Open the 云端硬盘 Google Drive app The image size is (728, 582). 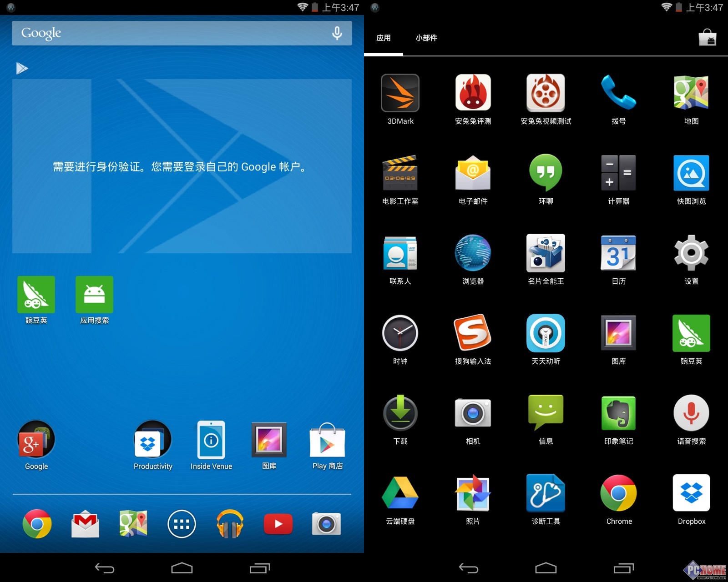400,493
